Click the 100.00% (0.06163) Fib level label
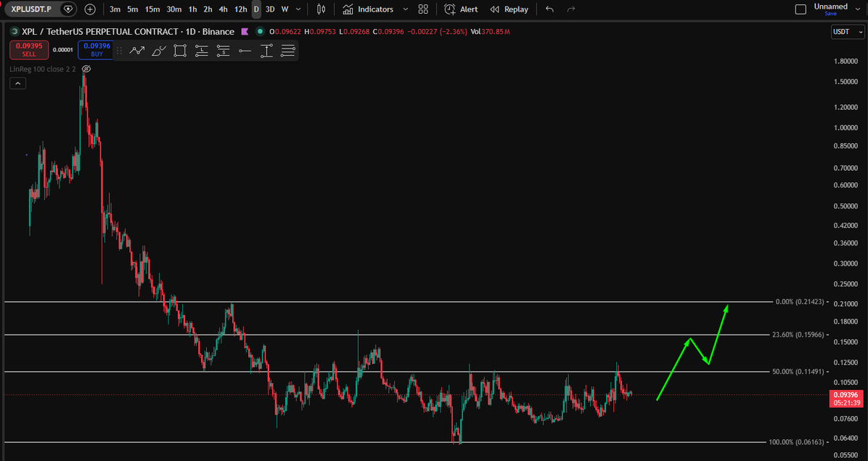This screenshot has width=868, height=461. [x=795, y=441]
